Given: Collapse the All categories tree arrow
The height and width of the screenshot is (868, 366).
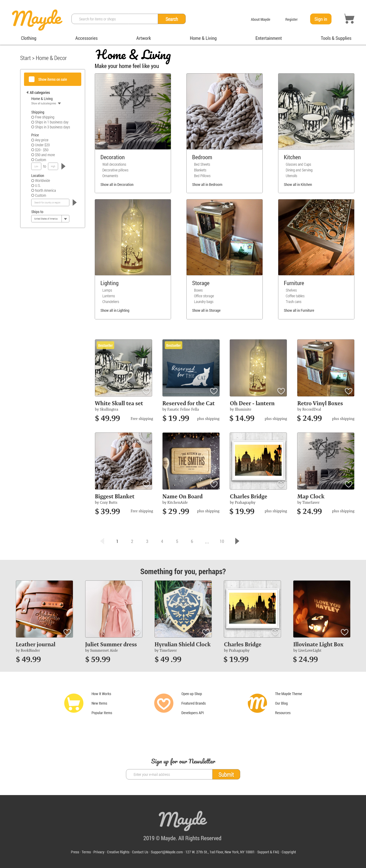Looking at the screenshot, I should coord(27,92).
